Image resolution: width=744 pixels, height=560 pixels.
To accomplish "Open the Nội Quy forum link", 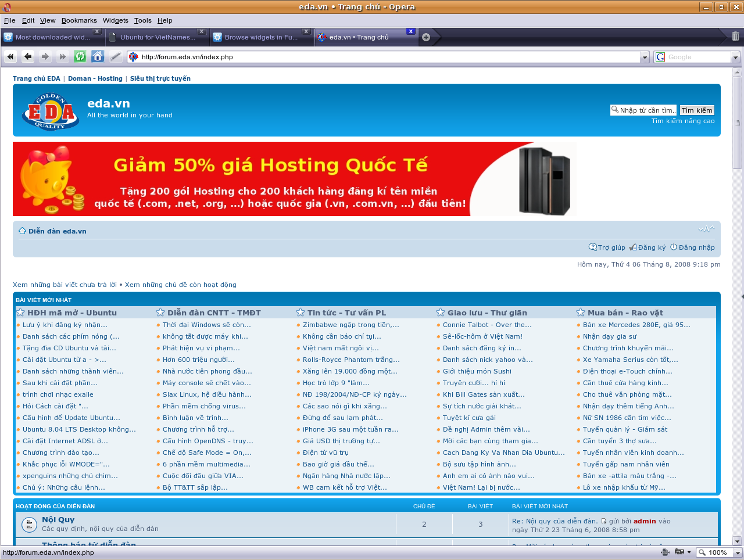I will [58, 519].
